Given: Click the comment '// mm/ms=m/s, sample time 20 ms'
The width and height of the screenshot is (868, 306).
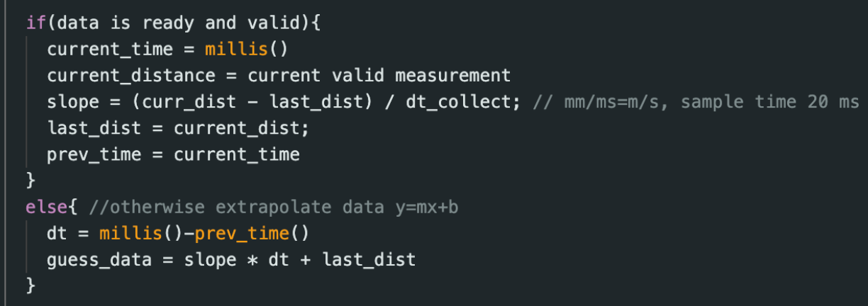Looking at the screenshot, I should point(696,101).
